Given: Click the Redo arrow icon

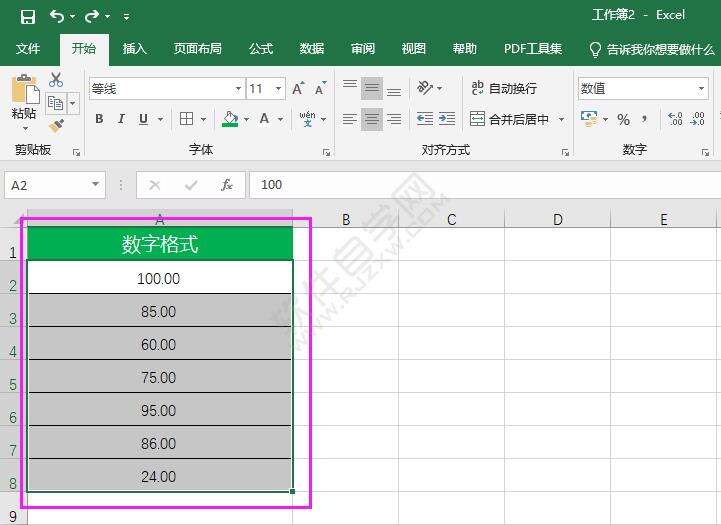Looking at the screenshot, I should click(92, 17).
